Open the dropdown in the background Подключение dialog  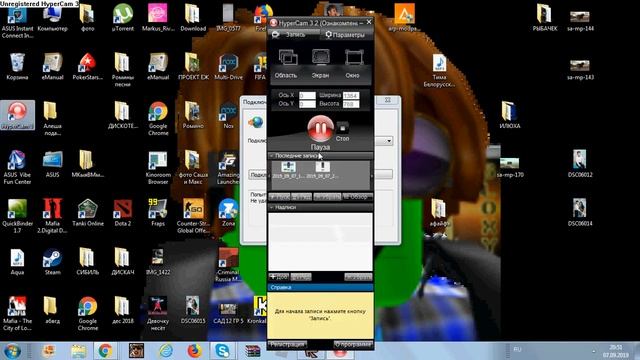point(389,141)
